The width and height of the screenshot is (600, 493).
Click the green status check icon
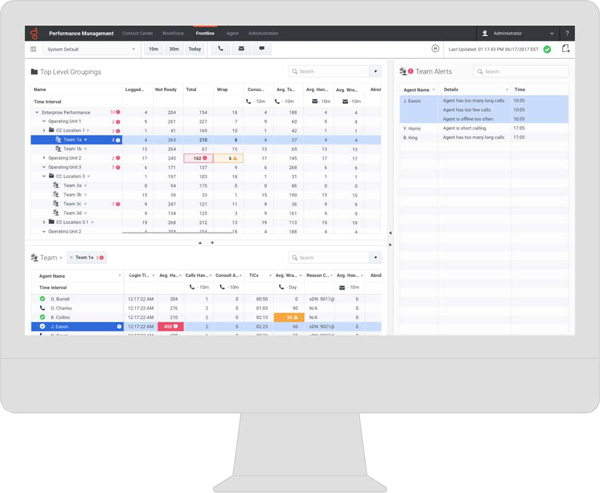point(547,49)
